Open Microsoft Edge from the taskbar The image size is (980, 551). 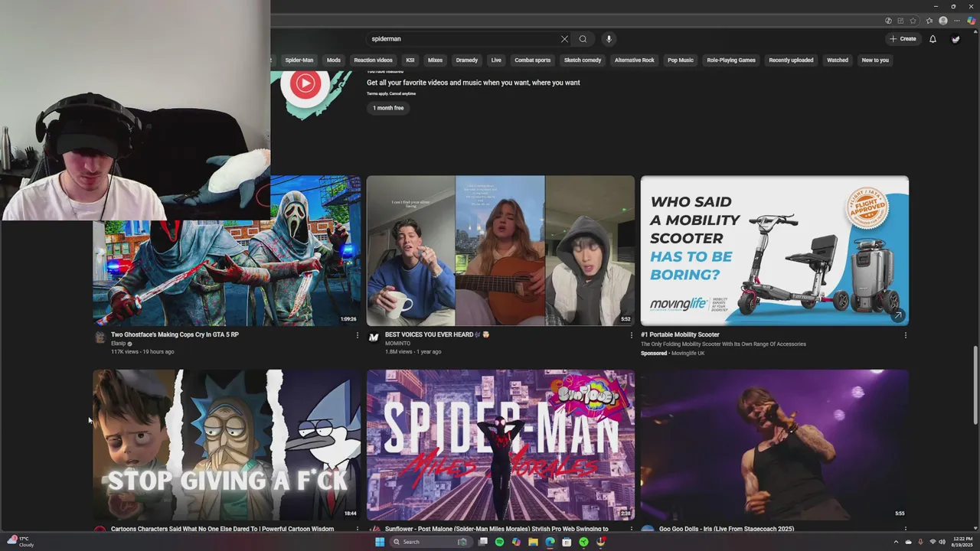point(550,542)
